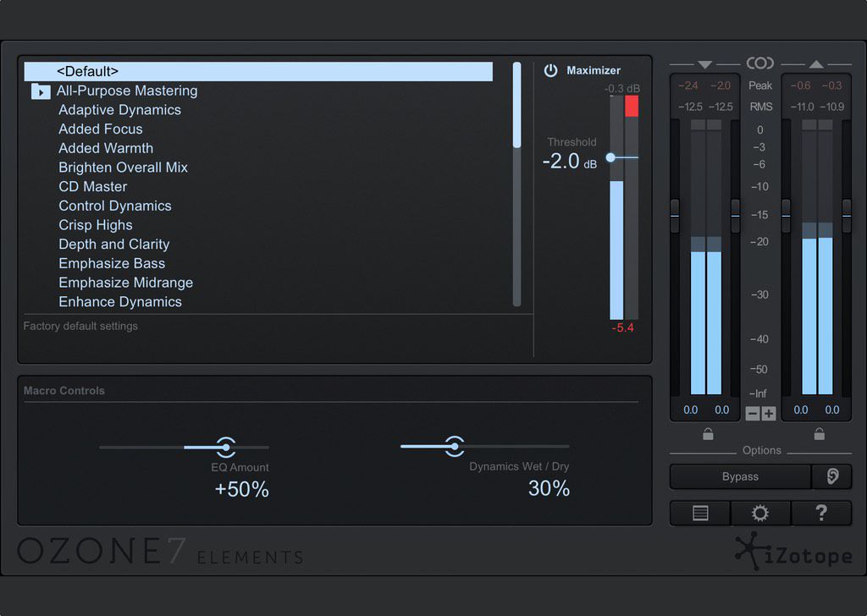Load the CD Master preset
The image size is (867, 616).
[x=93, y=187]
